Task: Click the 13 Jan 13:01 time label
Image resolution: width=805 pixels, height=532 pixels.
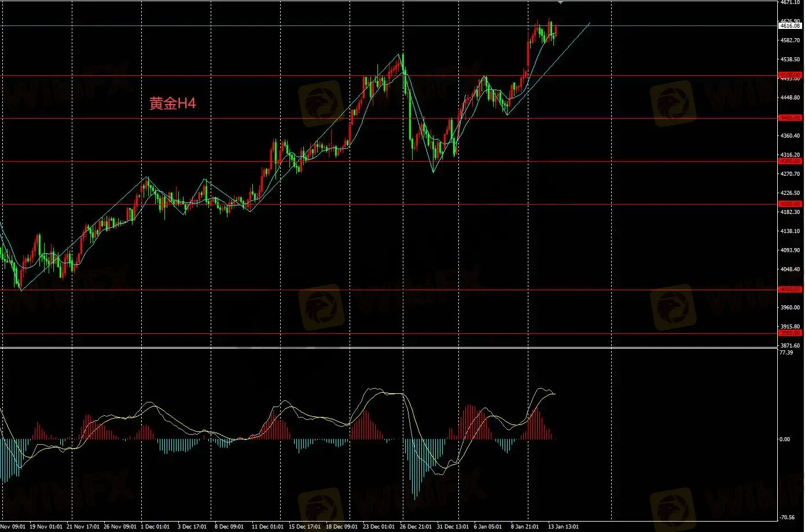Action: [563, 527]
